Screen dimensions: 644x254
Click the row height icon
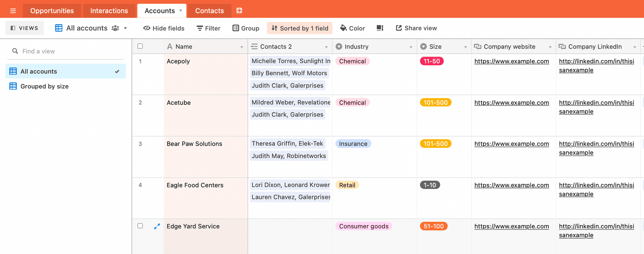380,28
